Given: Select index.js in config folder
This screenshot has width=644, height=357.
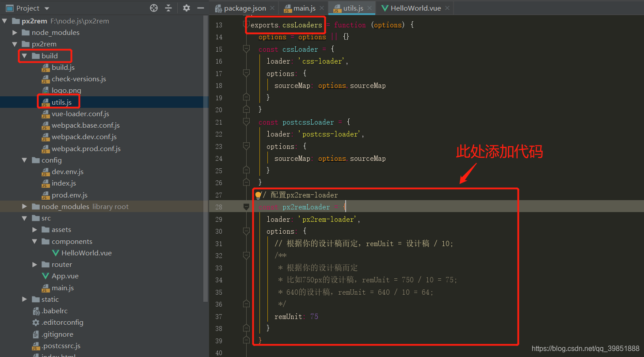Looking at the screenshot, I should (x=64, y=183).
